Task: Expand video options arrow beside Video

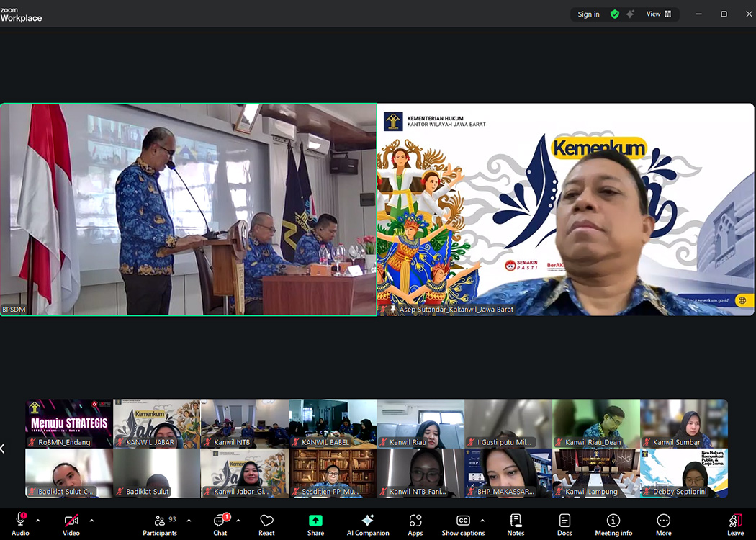Action: (x=91, y=521)
